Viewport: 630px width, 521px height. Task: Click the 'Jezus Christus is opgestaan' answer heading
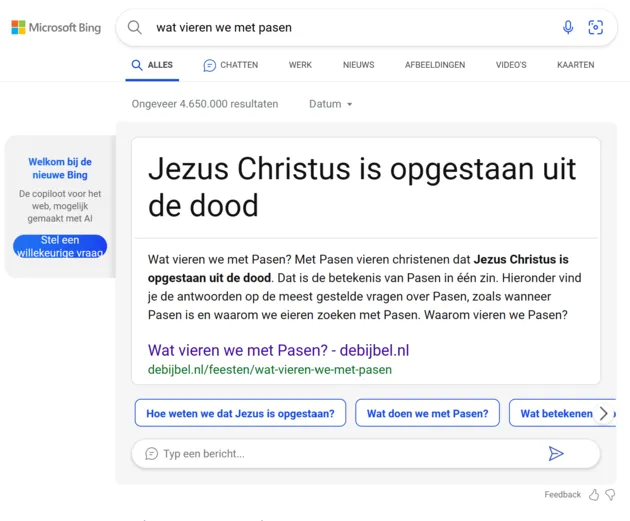362,187
